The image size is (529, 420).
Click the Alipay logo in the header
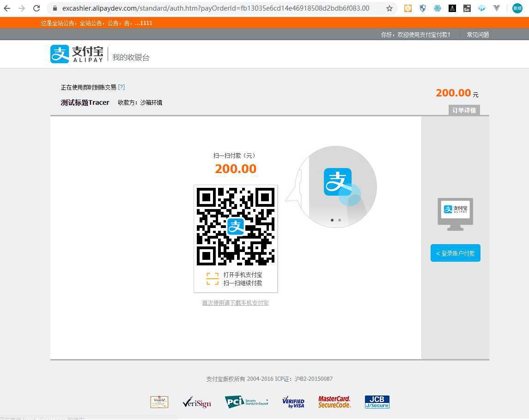pos(77,54)
